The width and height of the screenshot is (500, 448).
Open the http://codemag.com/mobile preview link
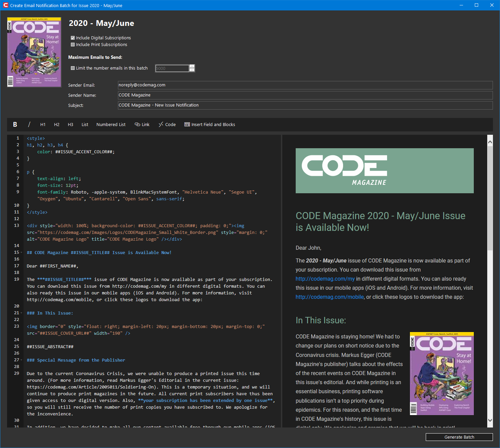point(330,297)
